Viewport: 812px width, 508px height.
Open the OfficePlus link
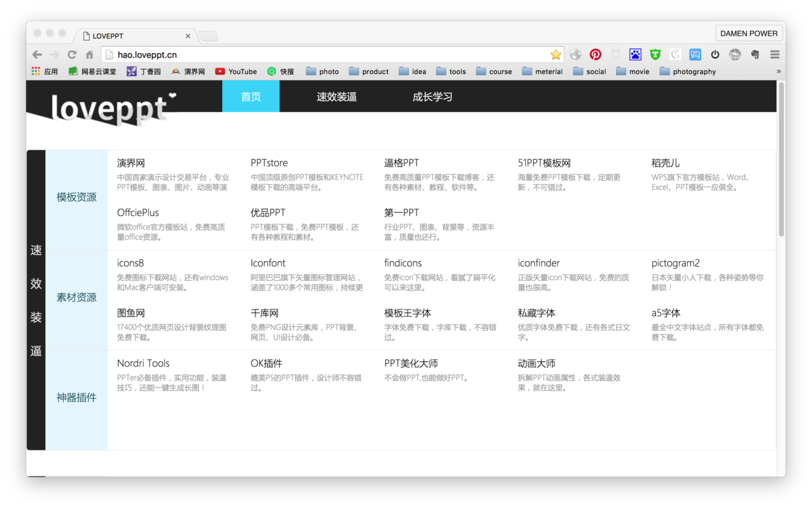tap(138, 213)
